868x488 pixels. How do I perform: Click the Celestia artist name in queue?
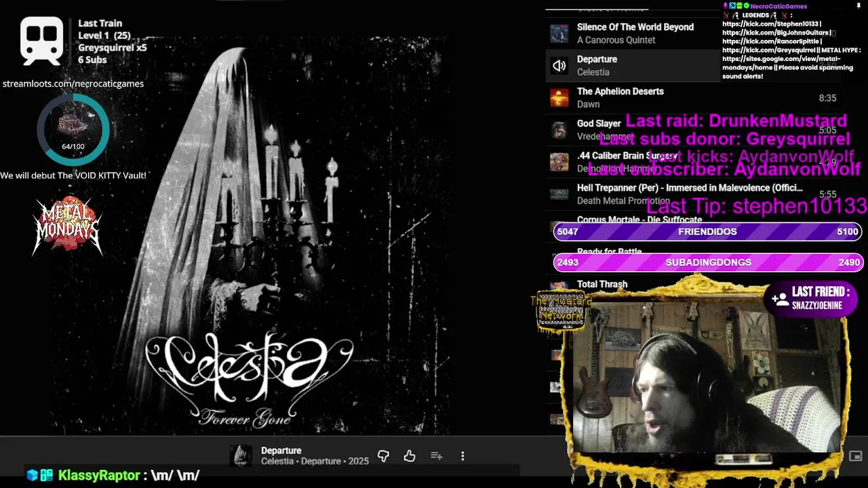point(593,72)
